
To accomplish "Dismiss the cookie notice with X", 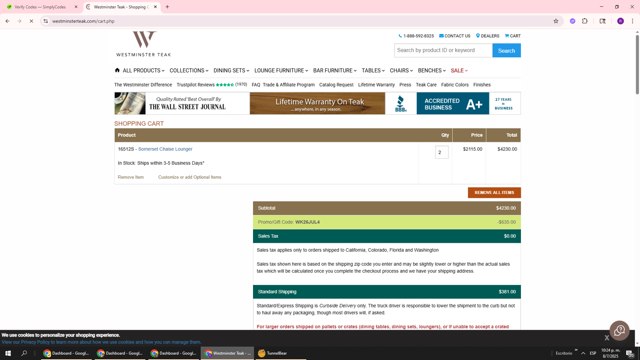I will point(607,338).
